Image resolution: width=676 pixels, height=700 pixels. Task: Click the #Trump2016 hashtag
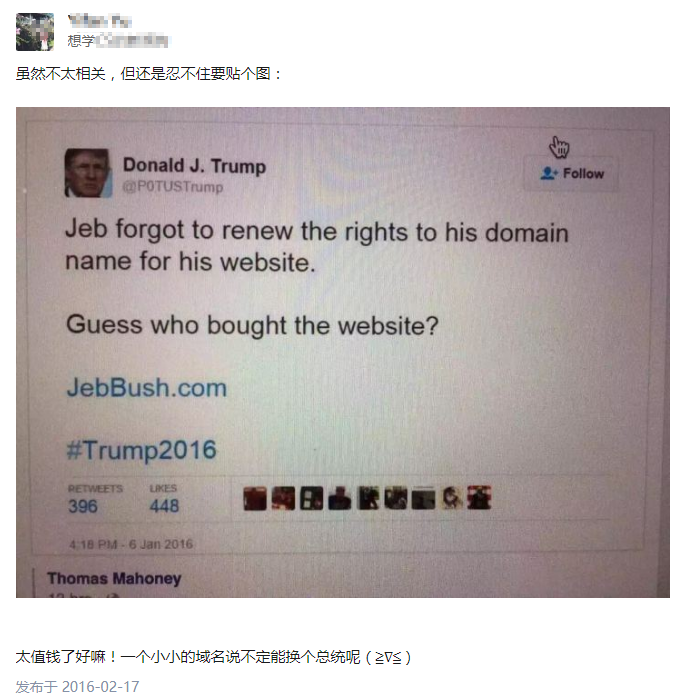tap(141, 450)
